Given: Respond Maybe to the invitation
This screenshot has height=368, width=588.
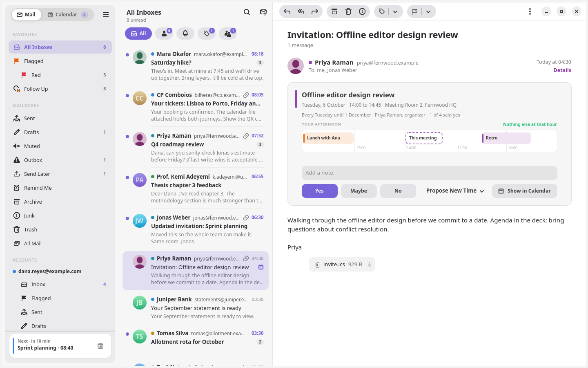Looking at the screenshot, I should tap(359, 191).
